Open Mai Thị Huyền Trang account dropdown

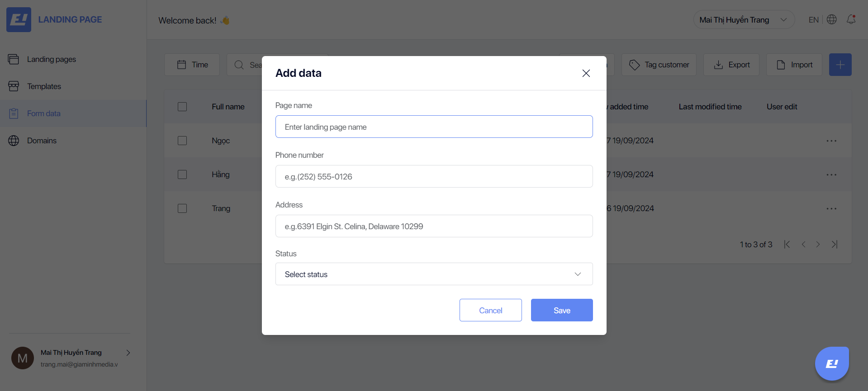tap(744, 19)
